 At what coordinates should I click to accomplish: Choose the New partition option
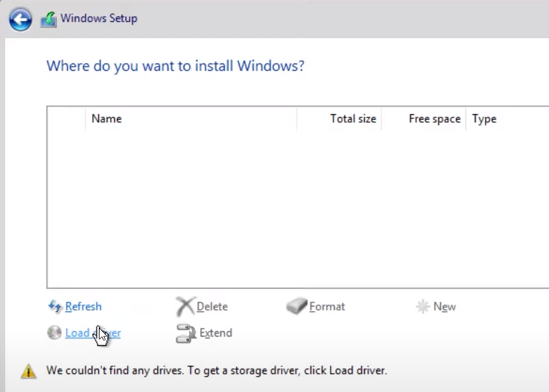tap(444, 307)
